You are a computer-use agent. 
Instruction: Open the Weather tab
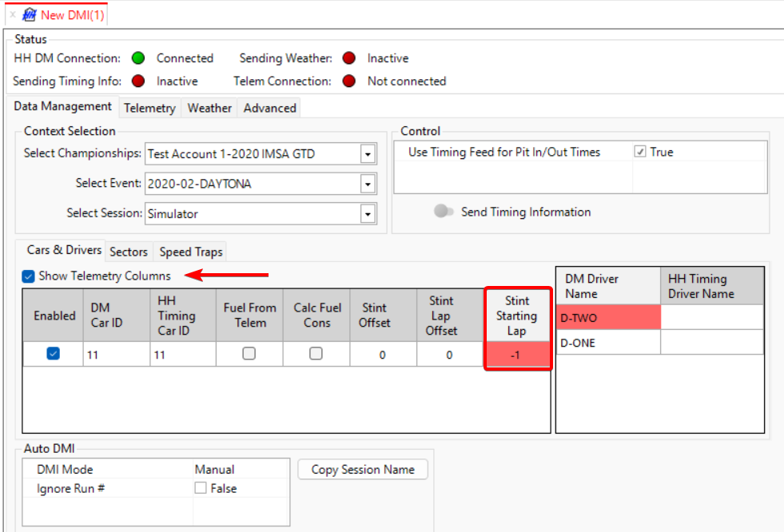(x=209, y=108)
